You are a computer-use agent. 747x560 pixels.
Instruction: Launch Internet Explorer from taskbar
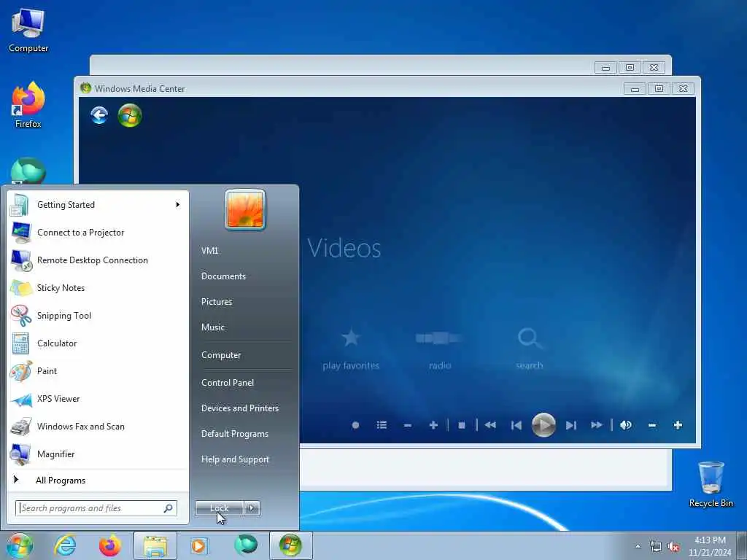pyautogui.click(x=65, y=545)
